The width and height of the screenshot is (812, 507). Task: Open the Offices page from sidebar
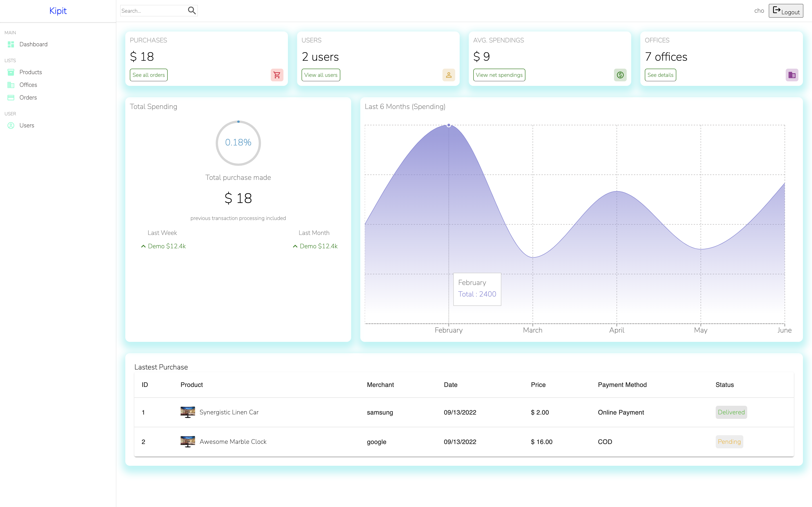[28, 85]
